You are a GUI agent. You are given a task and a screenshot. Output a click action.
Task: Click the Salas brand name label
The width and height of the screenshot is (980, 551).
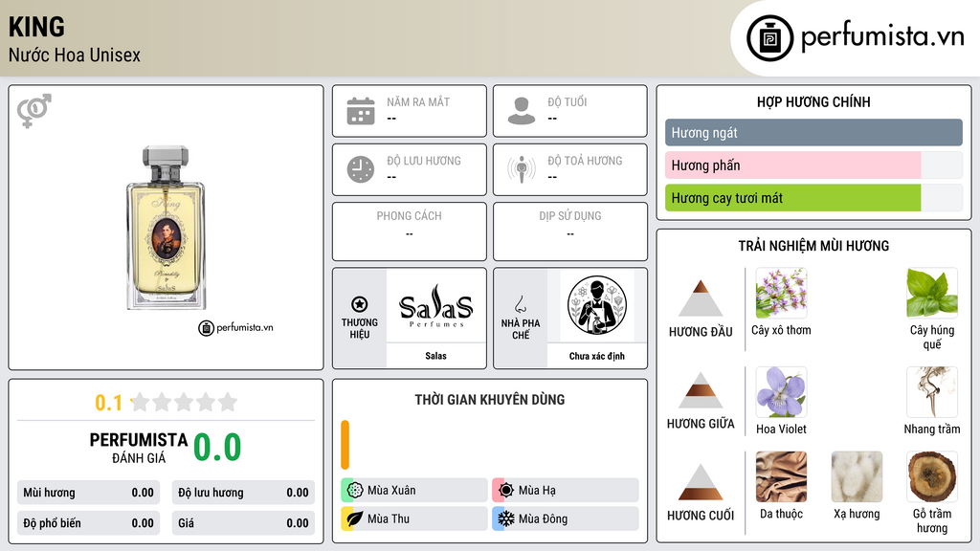[435, 356]
